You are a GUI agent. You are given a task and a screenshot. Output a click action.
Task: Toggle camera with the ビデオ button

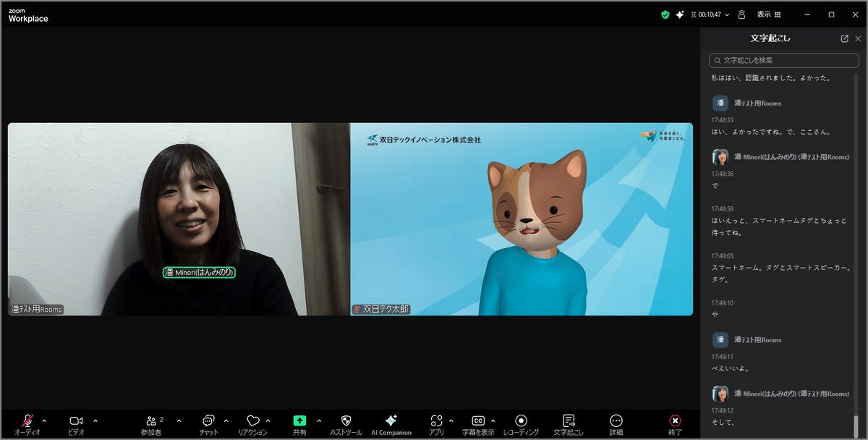coord(76,424)
